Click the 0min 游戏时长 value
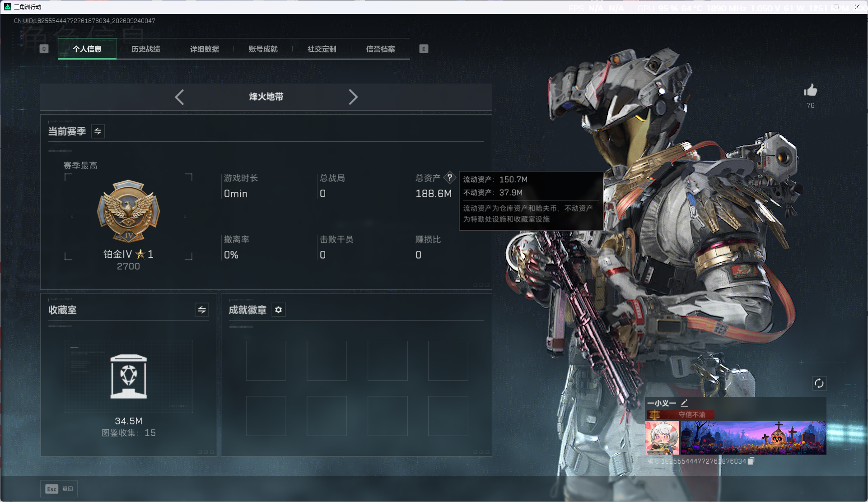868x502 pixels. [236, 194]
